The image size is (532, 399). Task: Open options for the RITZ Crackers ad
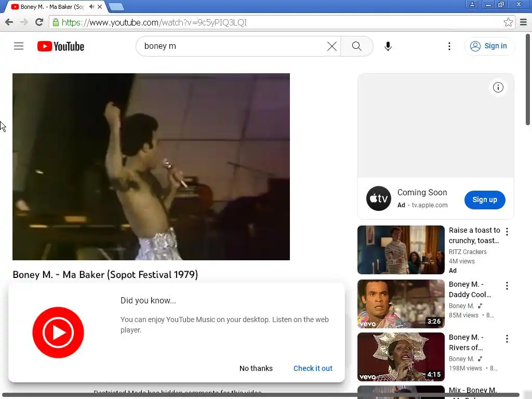pos(507,232)
